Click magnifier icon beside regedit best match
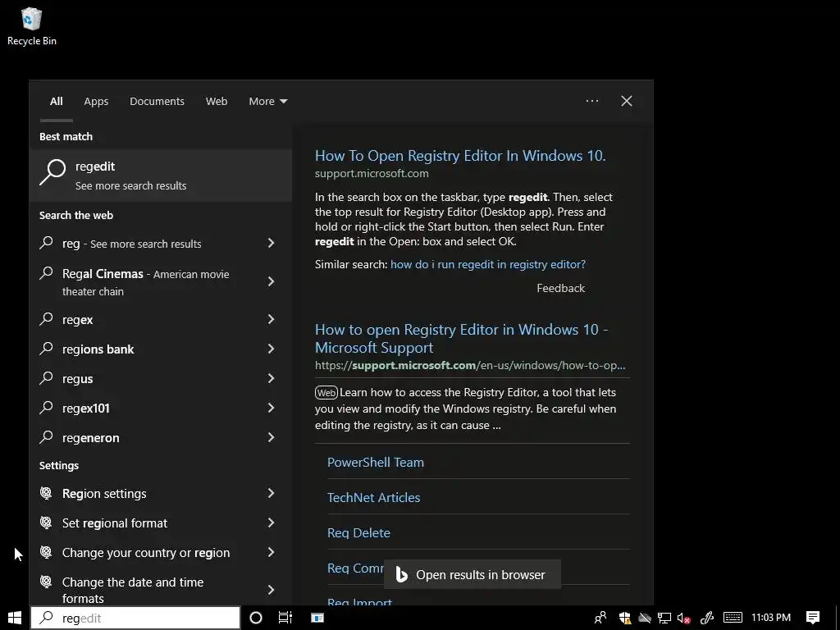Image resolution: width=840 pixels, height=630 pixels. click(x=52, y=172)
